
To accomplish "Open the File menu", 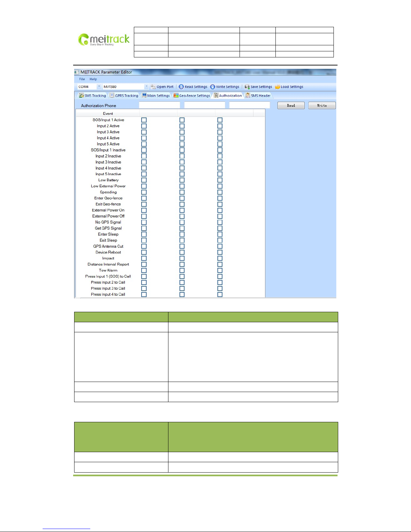I will tap(82, 79).
